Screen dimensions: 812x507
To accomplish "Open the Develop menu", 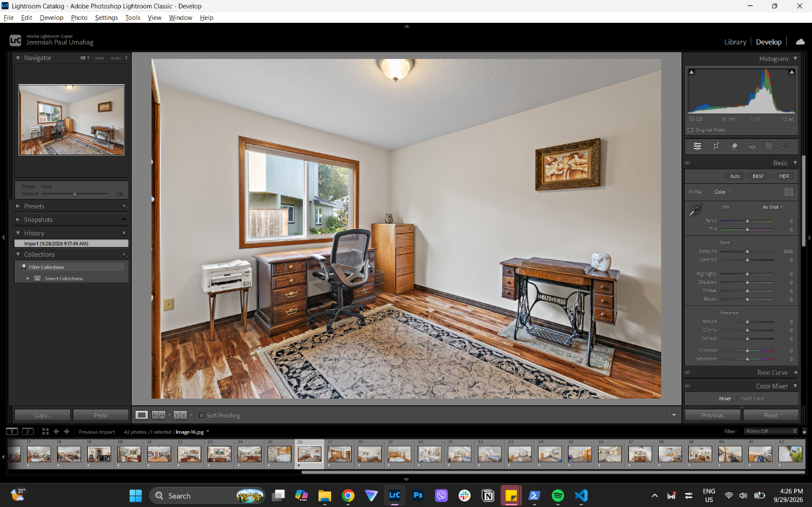I will click(51, 17).
